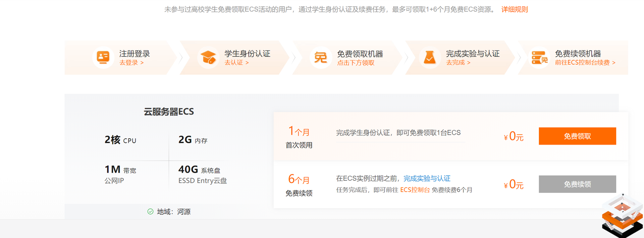This screenshot has height=238, width=644.
Task: Click the gray 免费续领 button
Action: (x=577, y=184)
